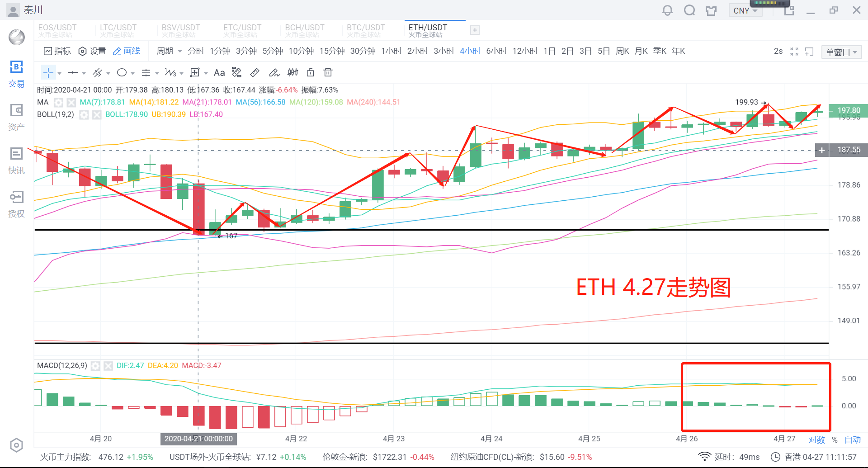Select the Fibonacci levels tool
The height and width of the screenshot is (468, 868).
coord(146,72)
